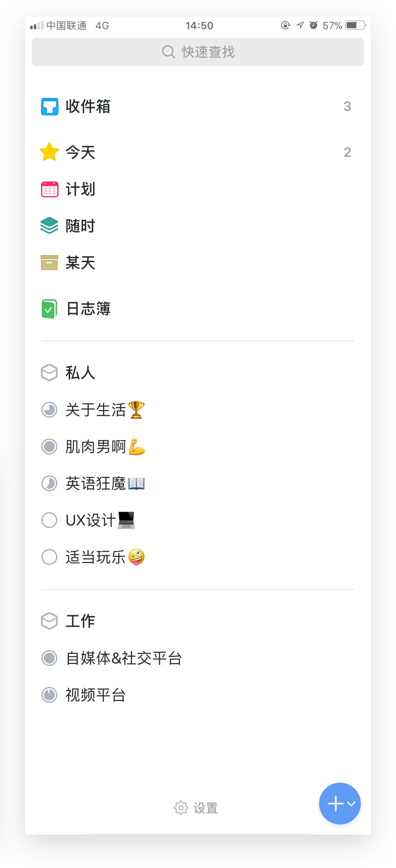The image size is (396, 868).
Task: Tap the 快速查找 search field
Action: pyautogui.click(x=198, y=52)
